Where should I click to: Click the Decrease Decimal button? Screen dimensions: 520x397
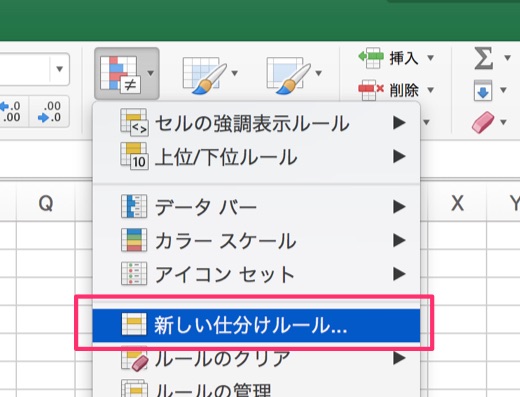point(49,112)
